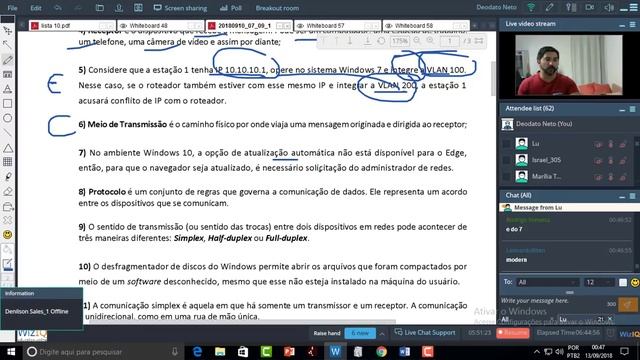
Task: Click the fit-to-width icon in PDF toolbar
Action: [479, 41]
